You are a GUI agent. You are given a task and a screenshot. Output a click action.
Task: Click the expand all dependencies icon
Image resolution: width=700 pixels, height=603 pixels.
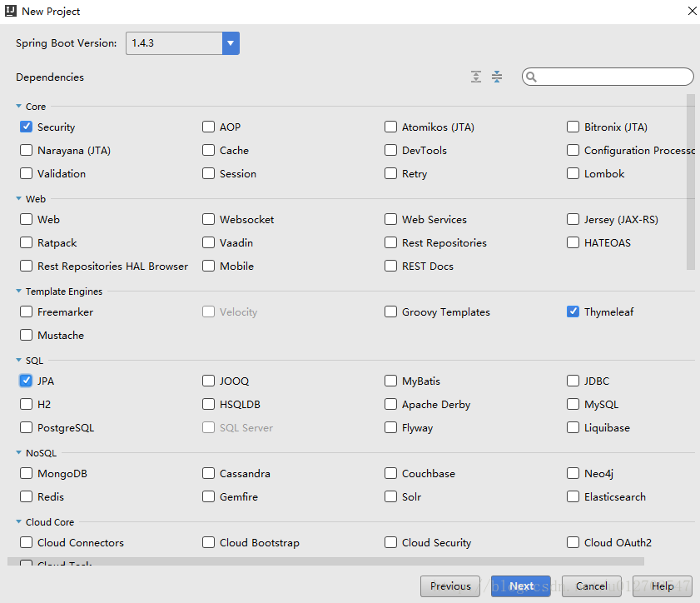476,77
